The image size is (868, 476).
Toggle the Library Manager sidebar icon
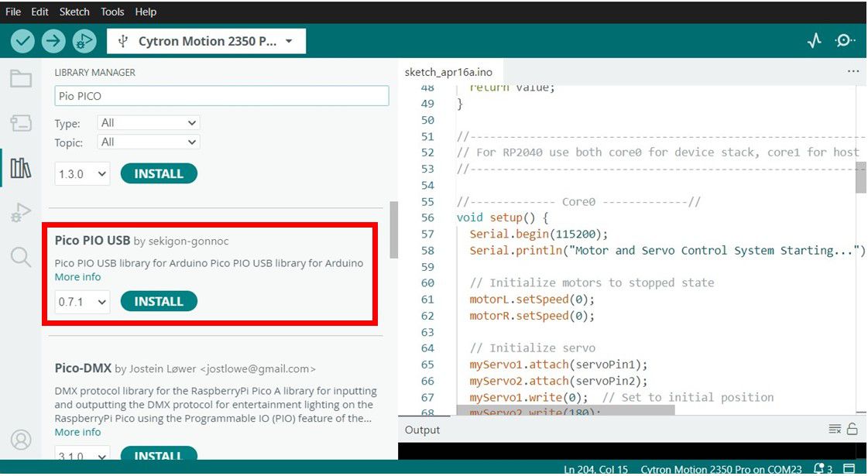21,168
